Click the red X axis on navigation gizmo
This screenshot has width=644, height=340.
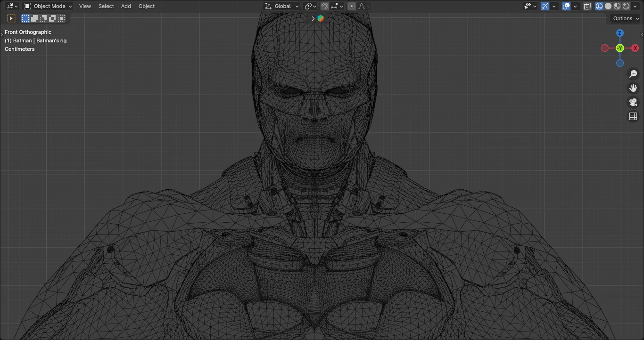pos(635,48)
